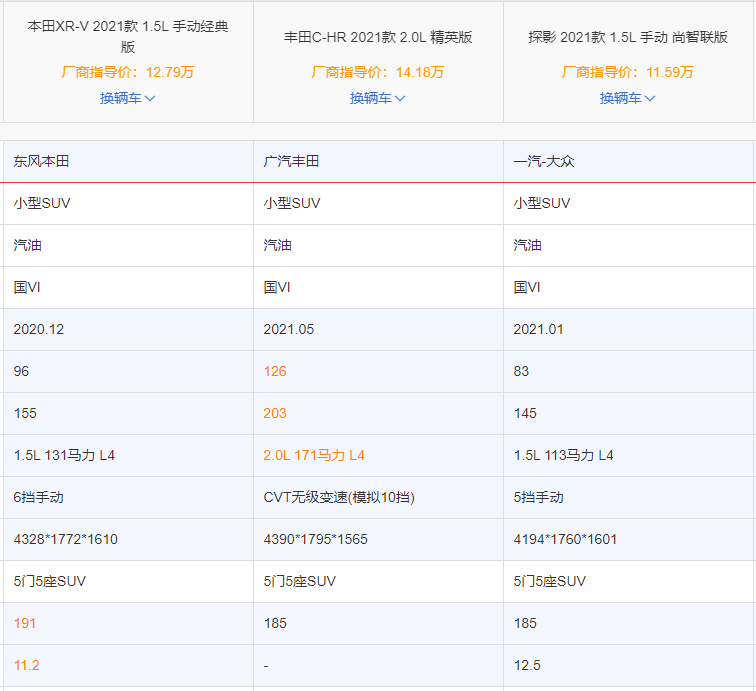Click the 2020.12 launch date cell
This screenshot has height=691, width=756.
coord(128,329)
